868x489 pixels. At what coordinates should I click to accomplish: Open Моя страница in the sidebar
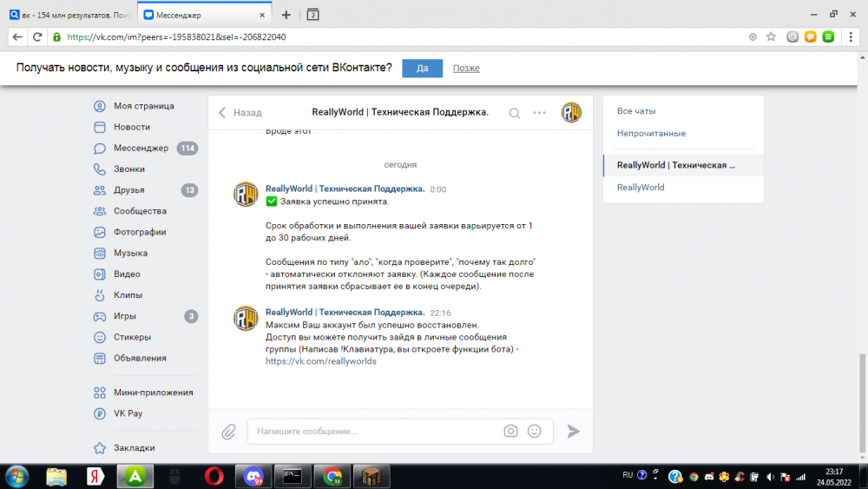click(x=143, y=106)
